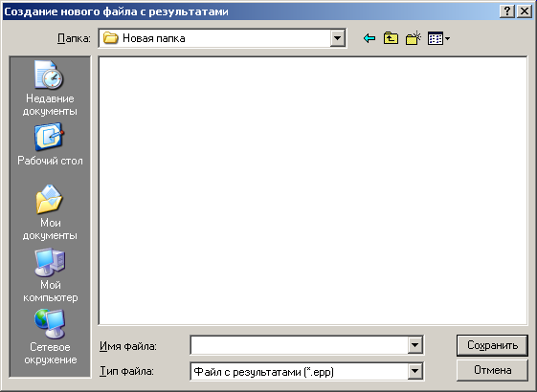Click the question mark help button
The height and width of the screenshot is (392, 537).
point(507,11)
